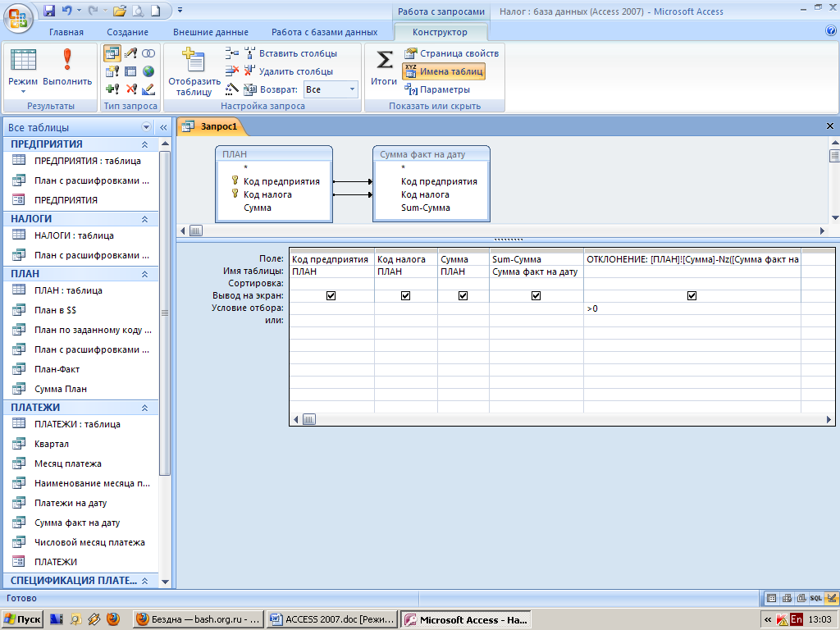Save via Quick Access floppy icon
The height and width of the screenshot is (630, 840).
(49, 10)
